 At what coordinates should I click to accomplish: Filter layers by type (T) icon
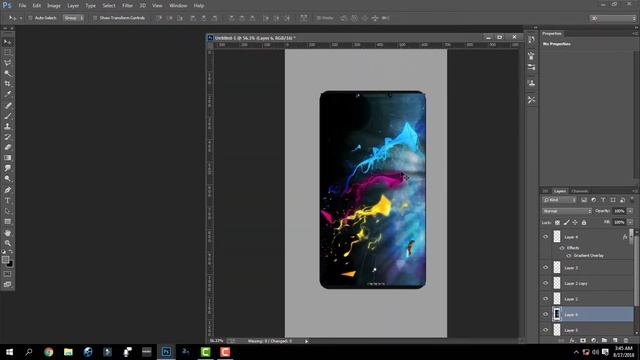coord(603,200)
